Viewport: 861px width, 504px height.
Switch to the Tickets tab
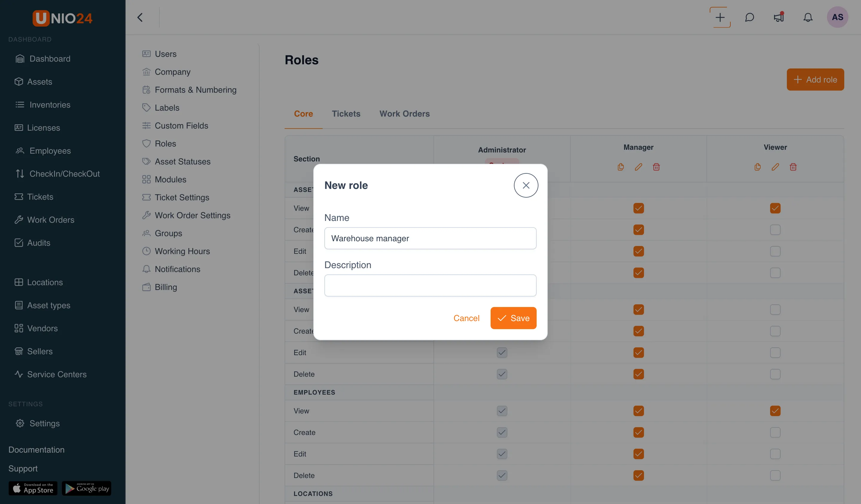[x=346, y=114]
